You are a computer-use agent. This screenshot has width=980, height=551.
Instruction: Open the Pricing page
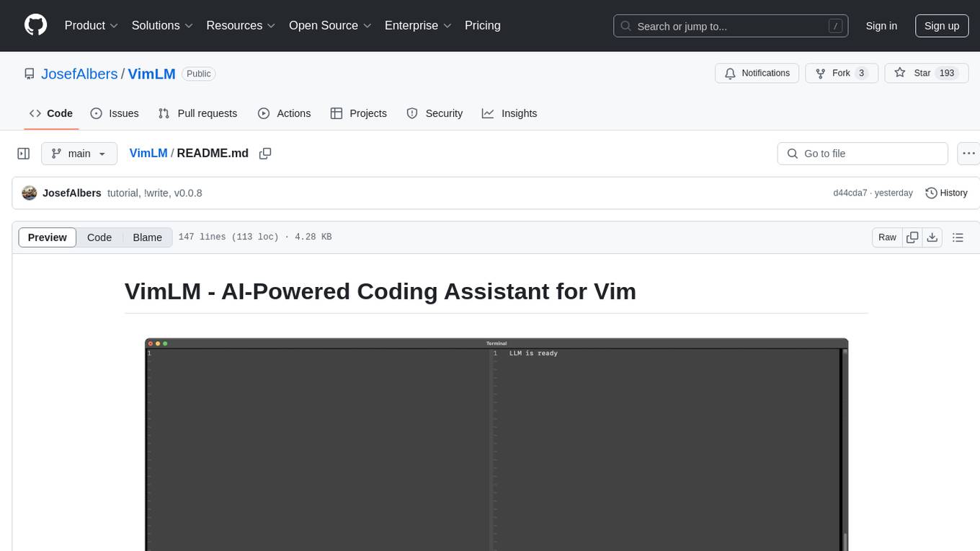483,25
